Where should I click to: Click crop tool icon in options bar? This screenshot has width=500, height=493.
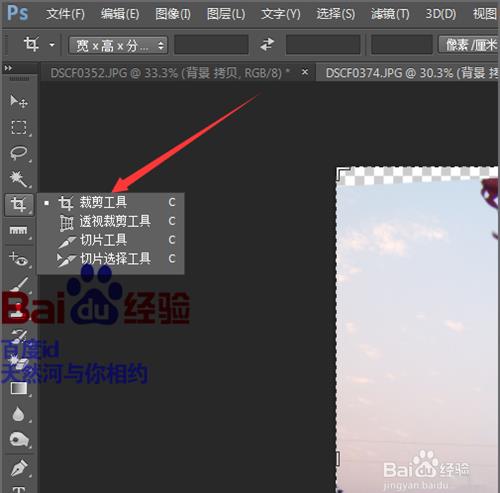(31, 44)
